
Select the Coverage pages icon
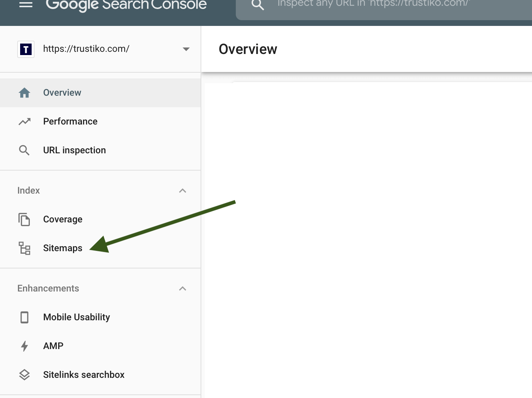pos(24,219)
